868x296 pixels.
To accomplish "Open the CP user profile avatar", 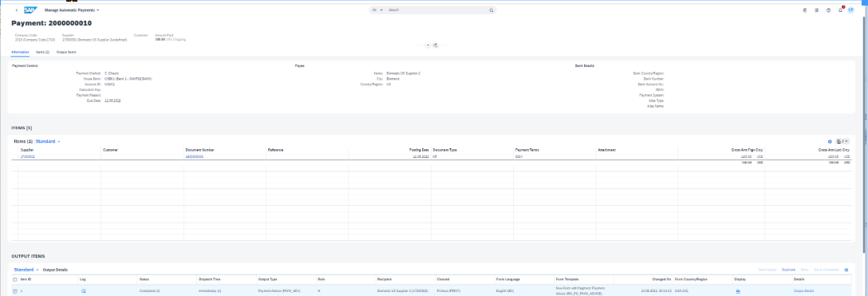I will (x=850, y=10).
